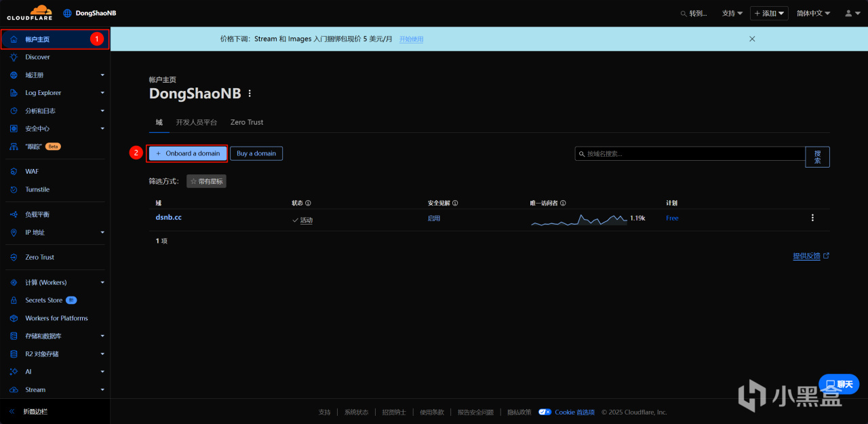Open the 支持 dropdown in header
The width and height of the screenshot is (868, 424).
pyautogui.click(x=732, y=13)
